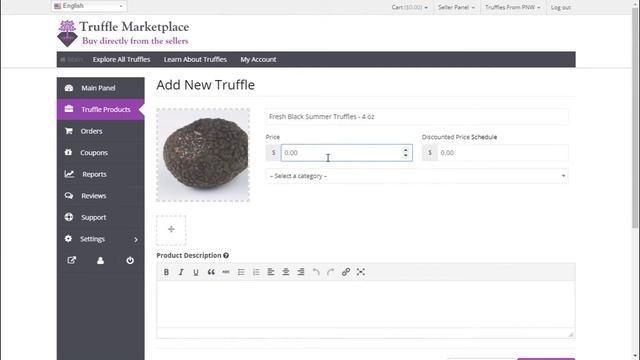Open Coupons section
This screenshot has height=360, width=640.
point(100,153)
